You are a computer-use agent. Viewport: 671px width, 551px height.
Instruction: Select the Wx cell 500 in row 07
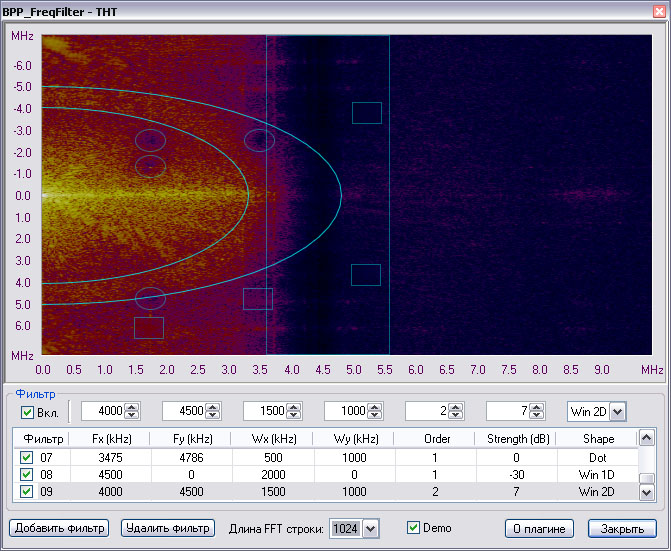point(273,458)
